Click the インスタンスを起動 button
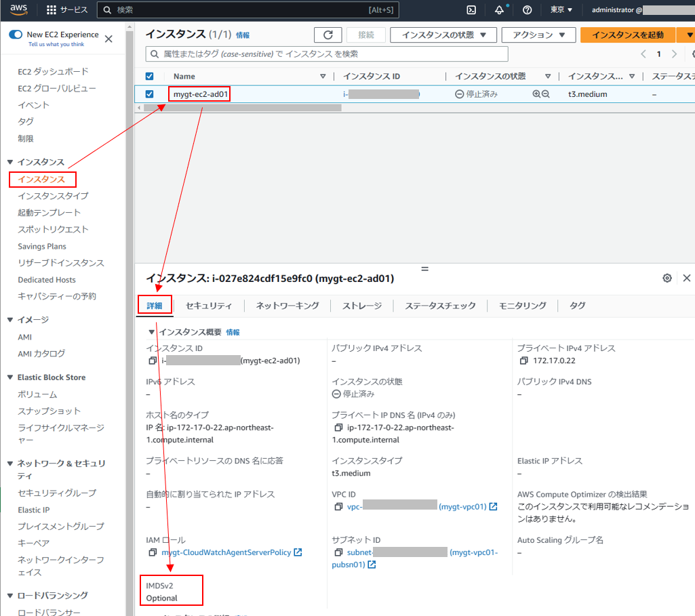695x616 pixels. [628, 35]
